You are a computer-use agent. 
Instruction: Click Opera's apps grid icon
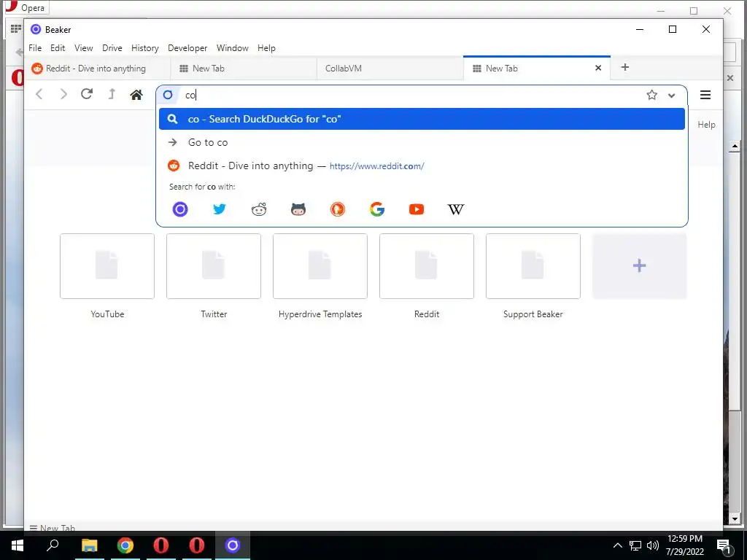coord(16,28)
